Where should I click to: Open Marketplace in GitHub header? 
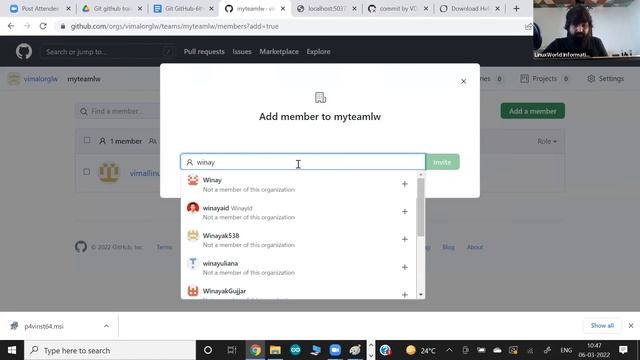[x=279, y=52]
